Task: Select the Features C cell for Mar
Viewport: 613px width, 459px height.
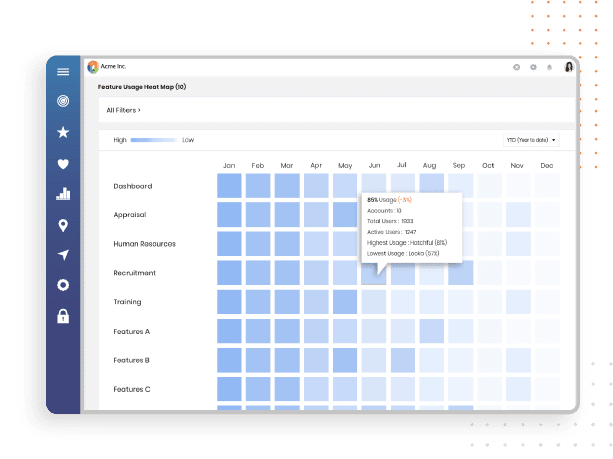Action: [x=287, y=389]
